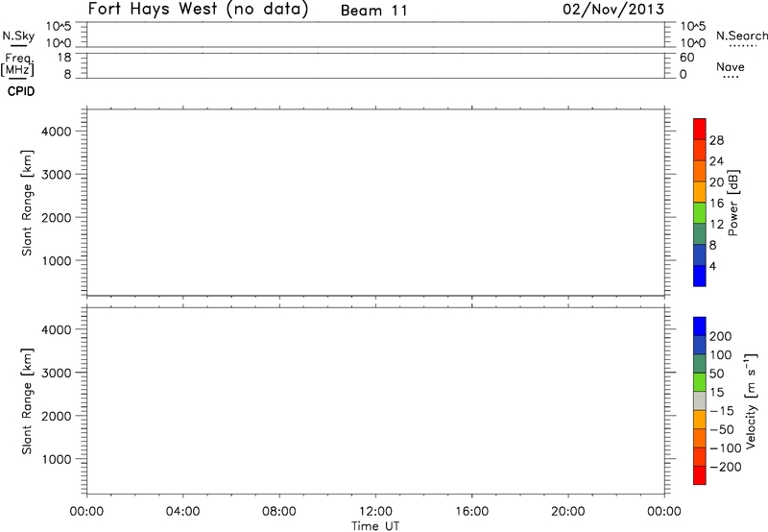Click the '−15' velocity colorbar value

pos(722,411)
